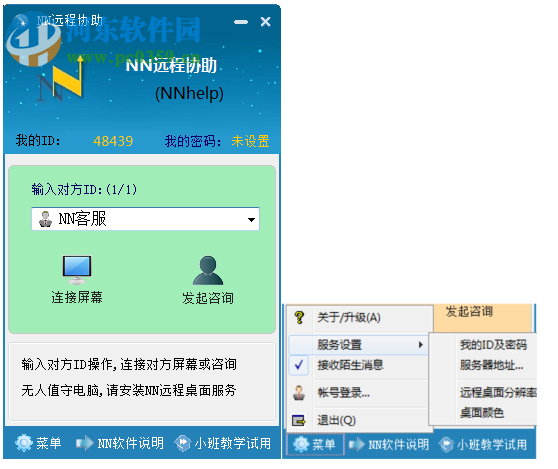The height and width of the screenshot is (469, 558).
Task: Click the 小班教学试用 icon in the second window
Action: click(446, 444)
